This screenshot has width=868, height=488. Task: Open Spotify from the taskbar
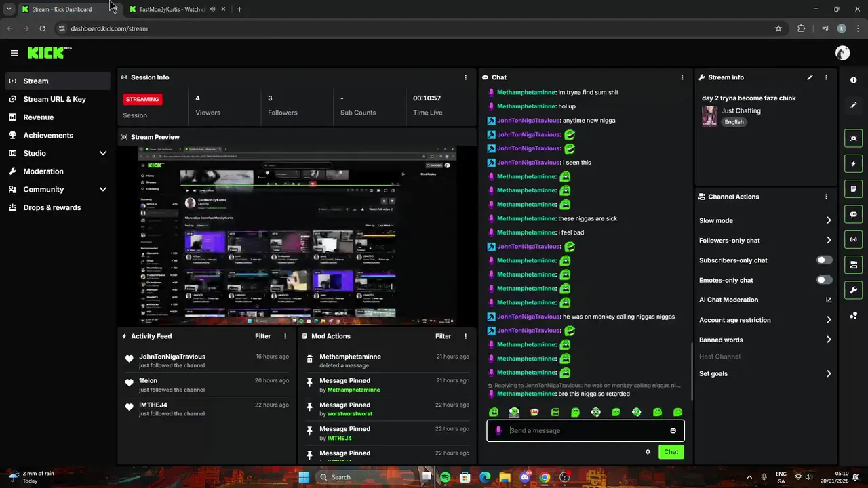446,477
